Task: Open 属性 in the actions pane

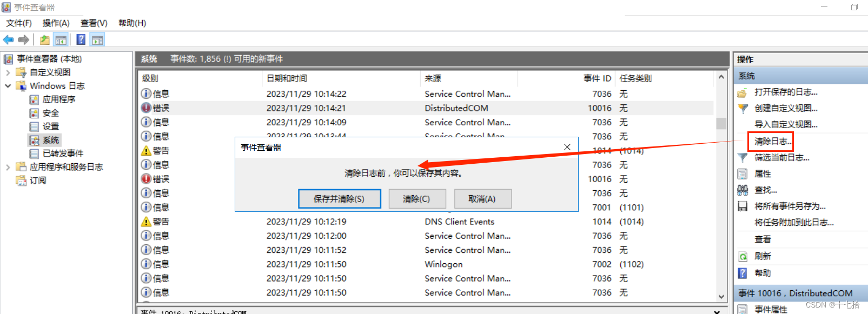Action: (763, 174)
